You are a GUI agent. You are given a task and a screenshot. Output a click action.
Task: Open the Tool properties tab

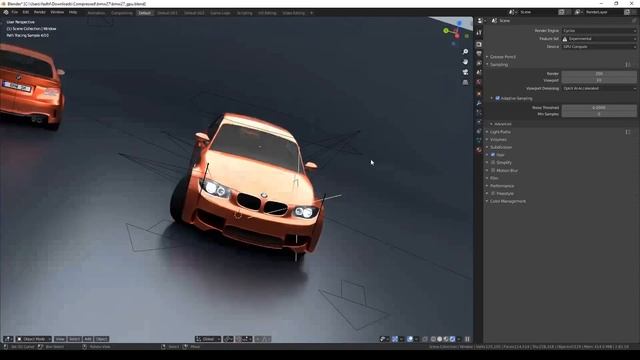coord(479,32)
